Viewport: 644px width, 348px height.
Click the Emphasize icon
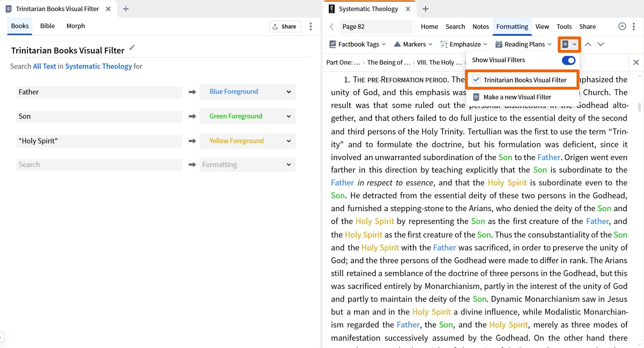point(443,44)
